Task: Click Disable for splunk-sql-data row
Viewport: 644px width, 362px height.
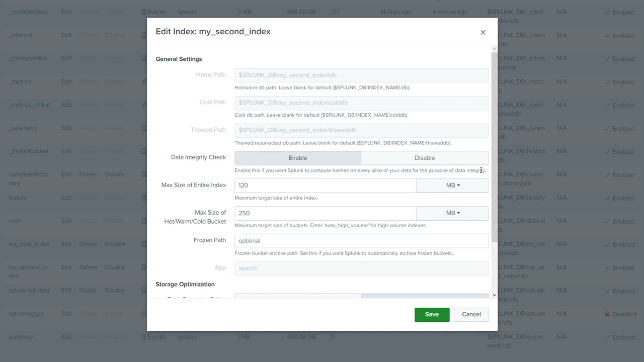Action: pos(115,290)
